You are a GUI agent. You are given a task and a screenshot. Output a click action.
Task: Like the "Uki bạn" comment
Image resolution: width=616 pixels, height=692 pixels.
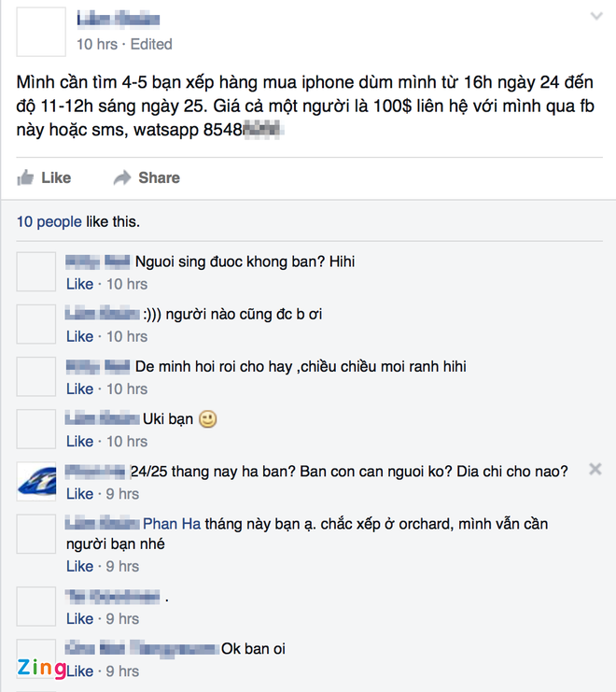pos(79,441)
